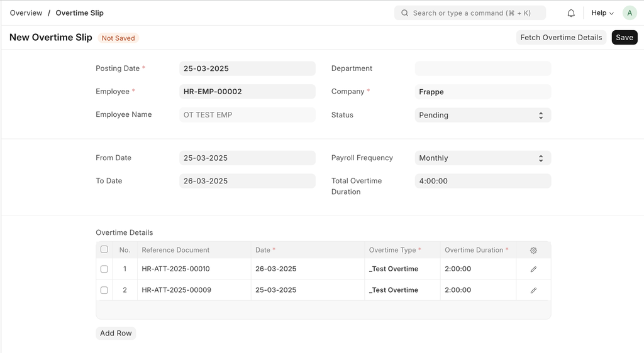This screenshot has width=644, height=353.
Task: Go to Overview breadcrumb
Action: 26,13
